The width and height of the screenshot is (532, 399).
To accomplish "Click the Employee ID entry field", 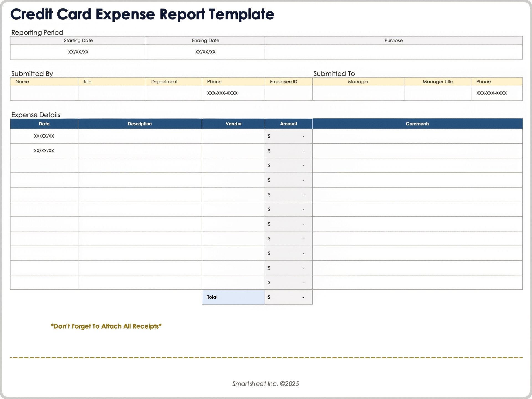I will (x=288, y=93).
